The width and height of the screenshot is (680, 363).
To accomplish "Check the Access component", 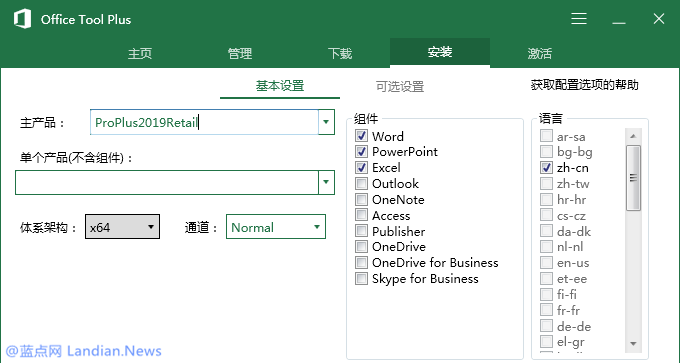I will pos(361,215).
